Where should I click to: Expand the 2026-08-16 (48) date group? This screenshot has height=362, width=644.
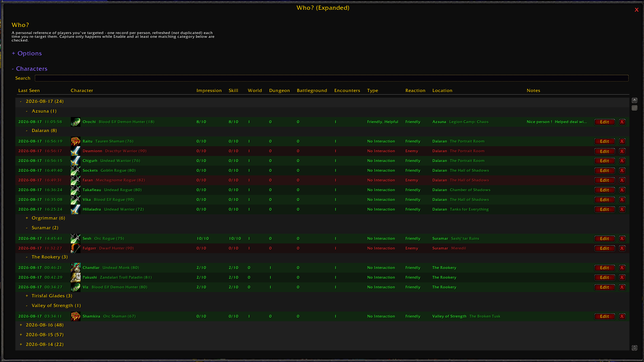click(42, 325)
